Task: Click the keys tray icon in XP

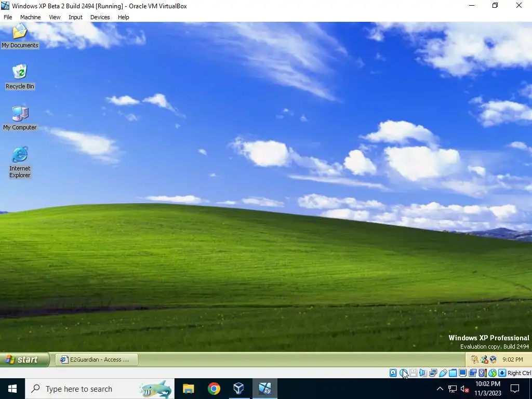Action: pos(475,360)
